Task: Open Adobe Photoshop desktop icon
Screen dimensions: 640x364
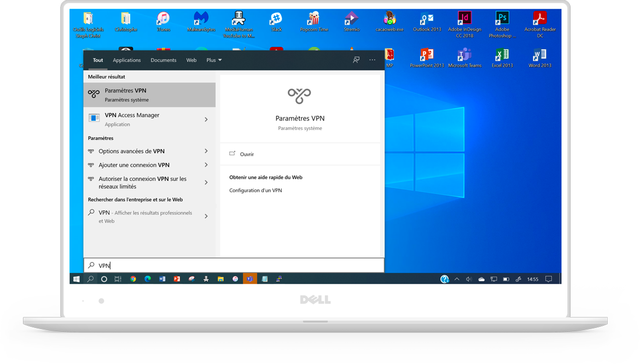Action: coord(502,21)
